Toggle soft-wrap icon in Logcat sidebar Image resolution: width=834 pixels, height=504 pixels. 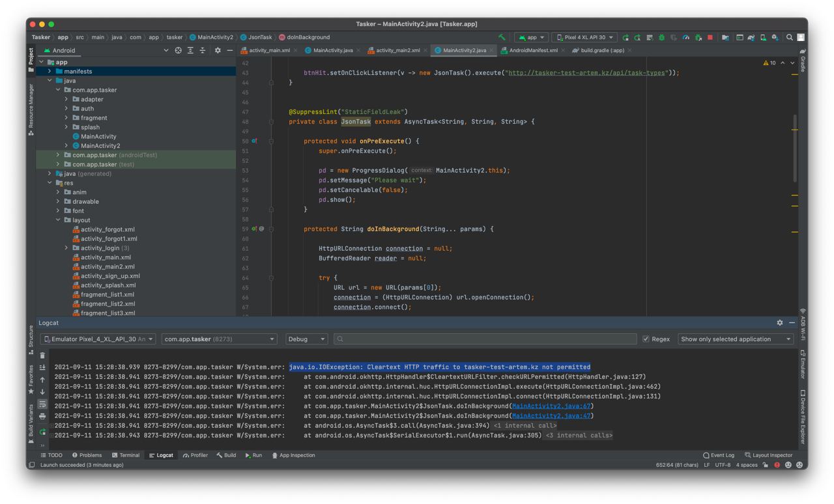(x=42, y=404)
